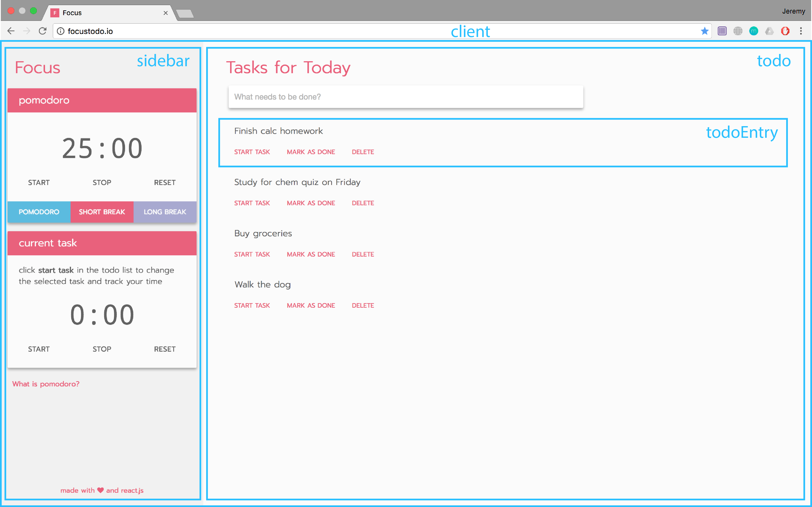Click the Google Drive extension icon
Screen dimensions: 812x507
click(x=769, y=31)
